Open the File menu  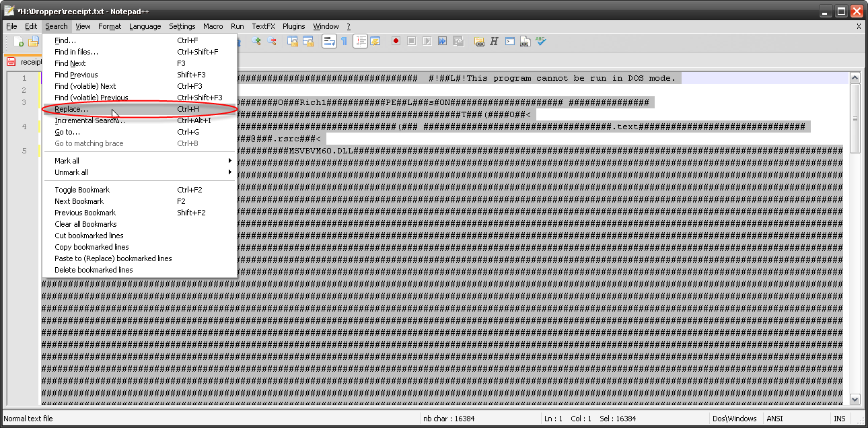(11, 26)
